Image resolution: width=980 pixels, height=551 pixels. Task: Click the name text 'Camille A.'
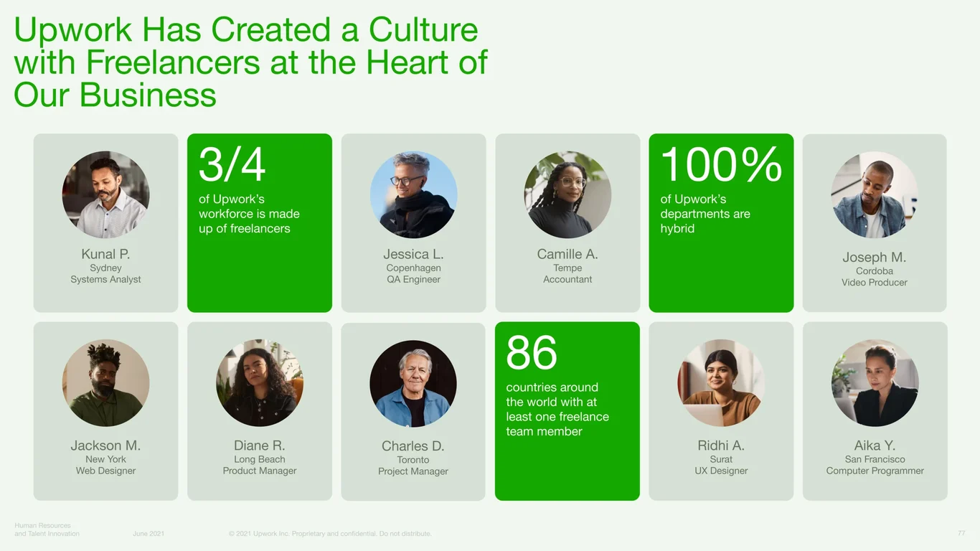[567, 254]
